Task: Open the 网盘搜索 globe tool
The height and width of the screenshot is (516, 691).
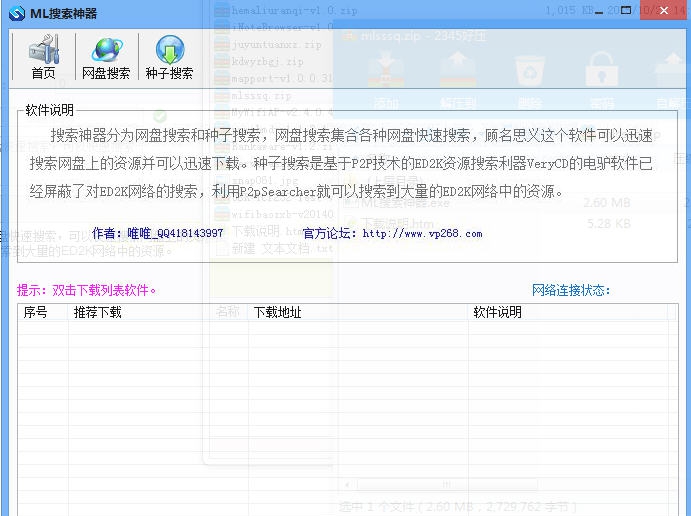Action: (106, 56)
